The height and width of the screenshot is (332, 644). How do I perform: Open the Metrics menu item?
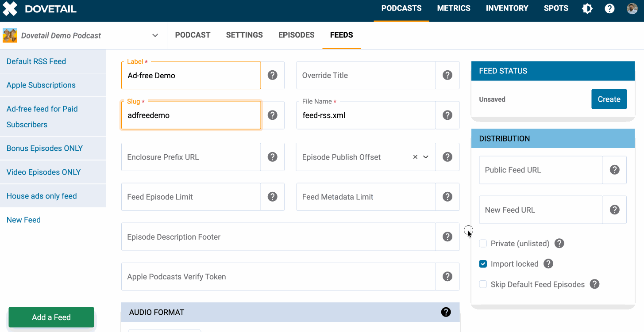[453, 8]
